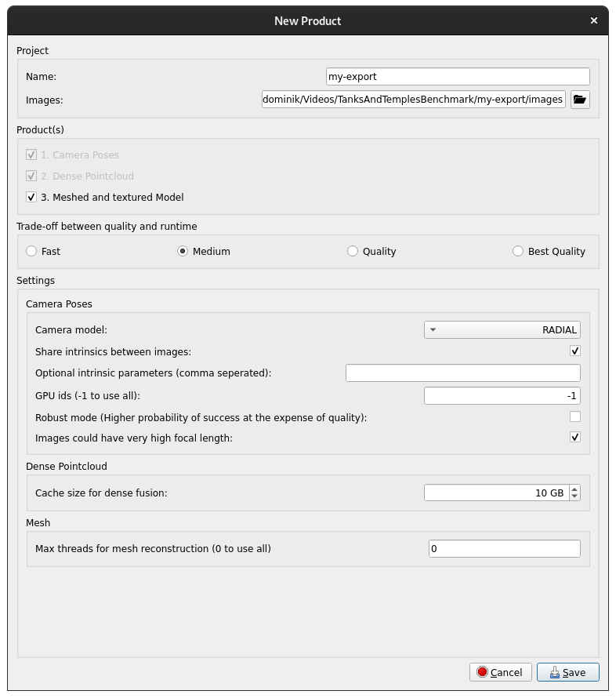Image resolution: width=616 pixels, height=698 pixels.
Task: Select the Fast radio option
Action: click(x=31, y=252)
